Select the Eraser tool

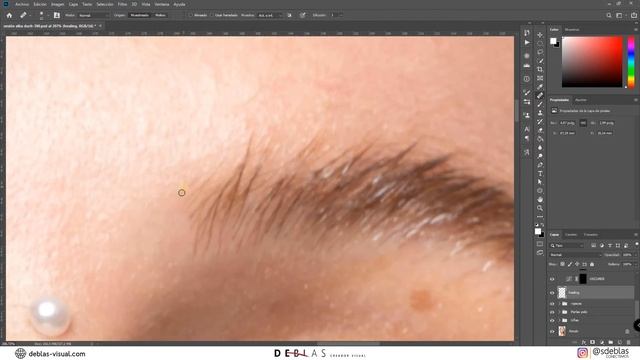point(540,130)
